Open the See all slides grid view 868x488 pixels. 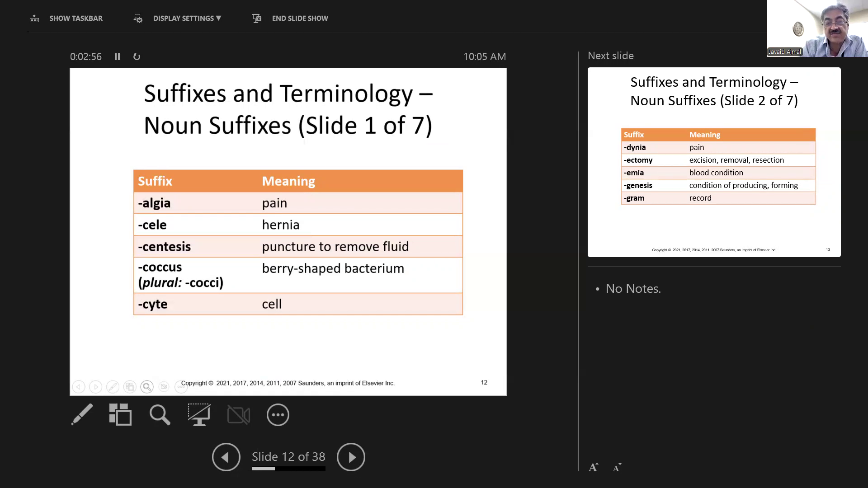(120, 414)
